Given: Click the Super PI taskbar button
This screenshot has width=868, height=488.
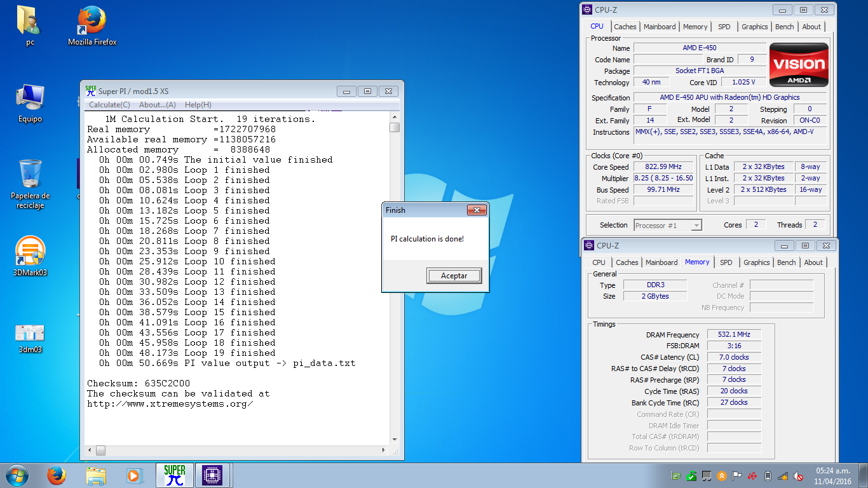Looking at the screenshot, I should point(175,475).
